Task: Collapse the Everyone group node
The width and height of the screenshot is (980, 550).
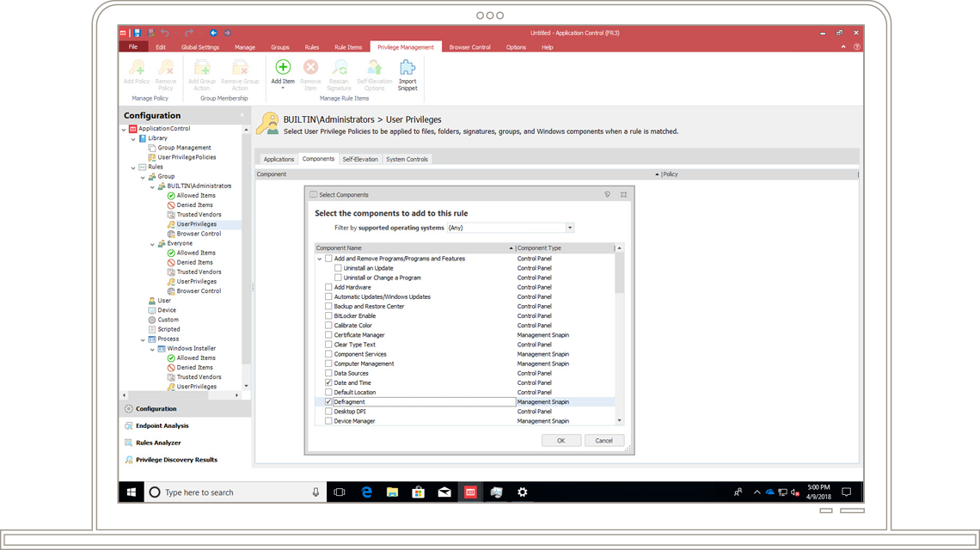Action: pos(152,244)
